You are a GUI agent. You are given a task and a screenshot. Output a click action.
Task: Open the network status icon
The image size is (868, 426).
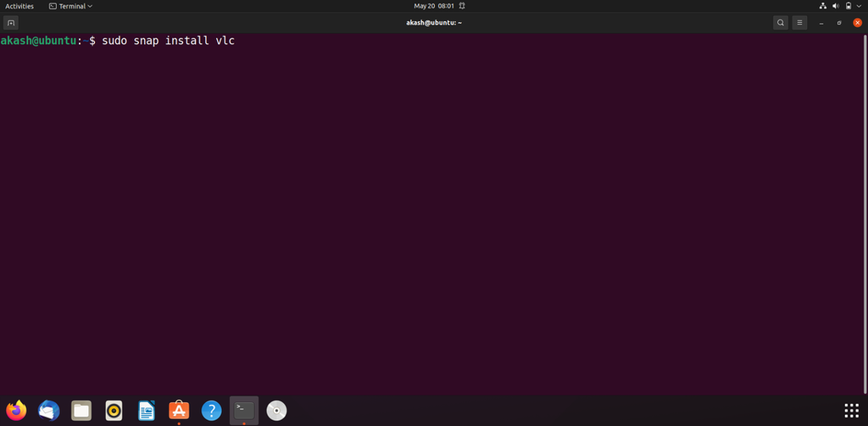coord(822,6)
